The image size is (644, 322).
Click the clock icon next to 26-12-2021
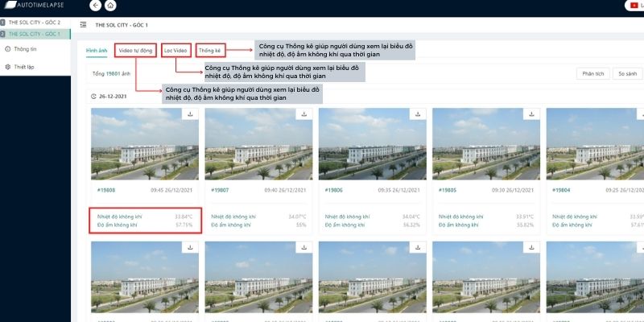tap(93, 96)
